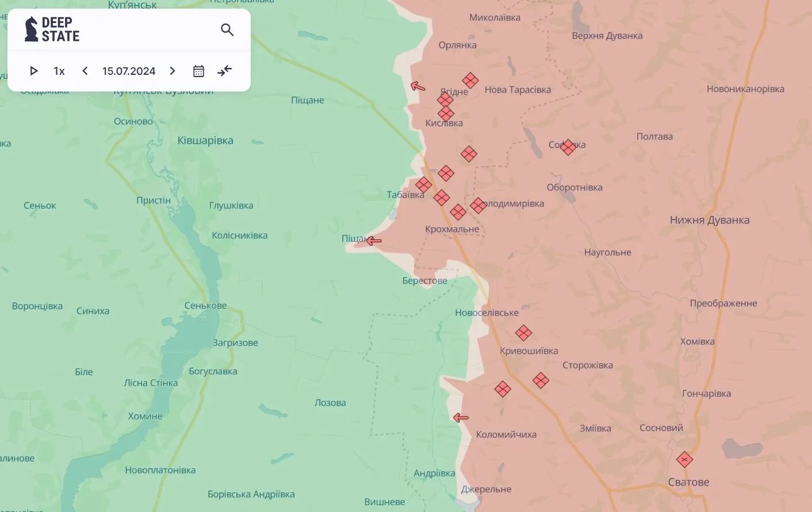812x512 pixels.
Task: Click the Ківшарівка town label
Action: pos(205,140)
